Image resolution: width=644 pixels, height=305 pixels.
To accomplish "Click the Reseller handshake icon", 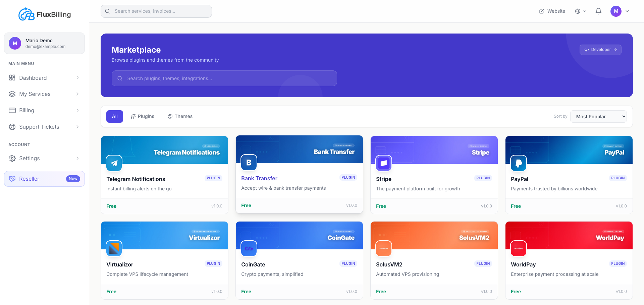I will click(x=12, y=179).
